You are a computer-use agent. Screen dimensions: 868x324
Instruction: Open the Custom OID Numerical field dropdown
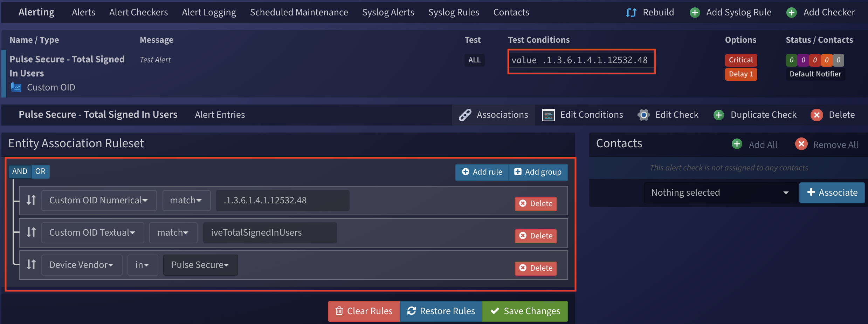[x=99, y=200]
